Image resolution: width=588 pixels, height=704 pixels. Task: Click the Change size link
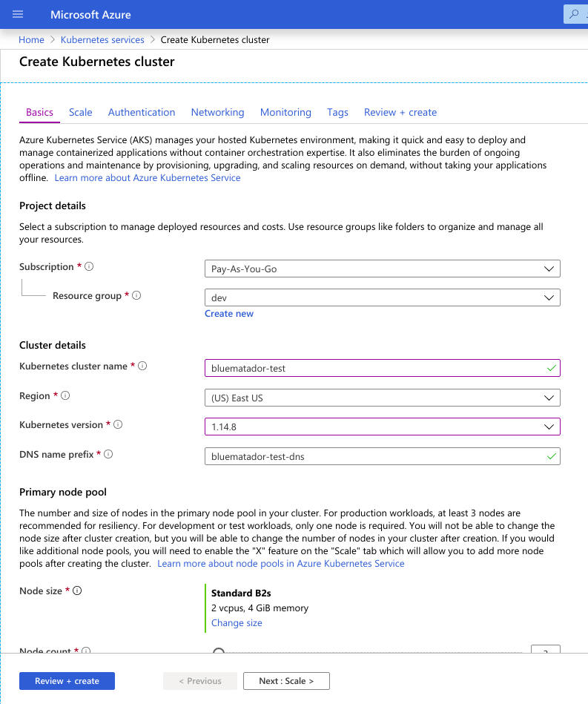pos(237,622)
